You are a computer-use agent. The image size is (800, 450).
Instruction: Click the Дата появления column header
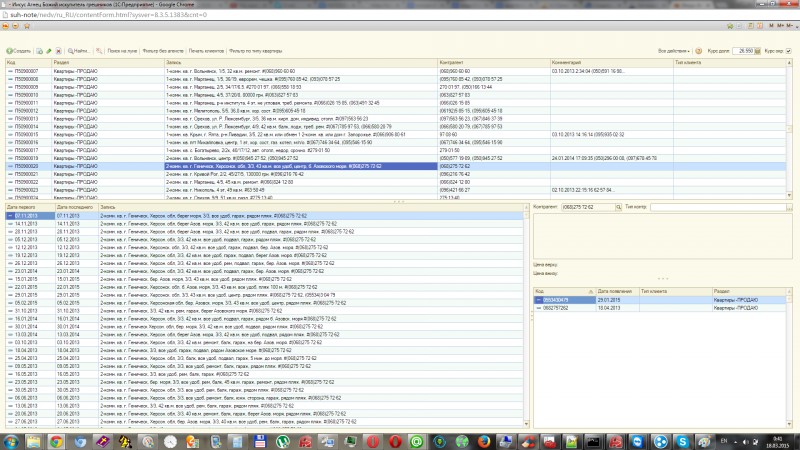pos(617,291)
